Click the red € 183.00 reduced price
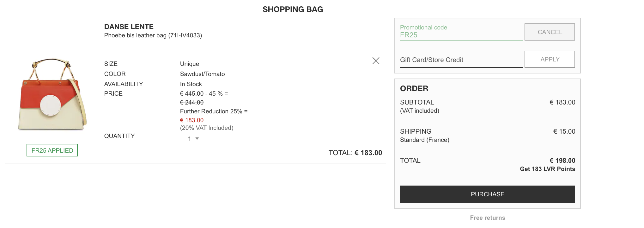Viewport: 644px width, 228px height. (x=192, y=120)
